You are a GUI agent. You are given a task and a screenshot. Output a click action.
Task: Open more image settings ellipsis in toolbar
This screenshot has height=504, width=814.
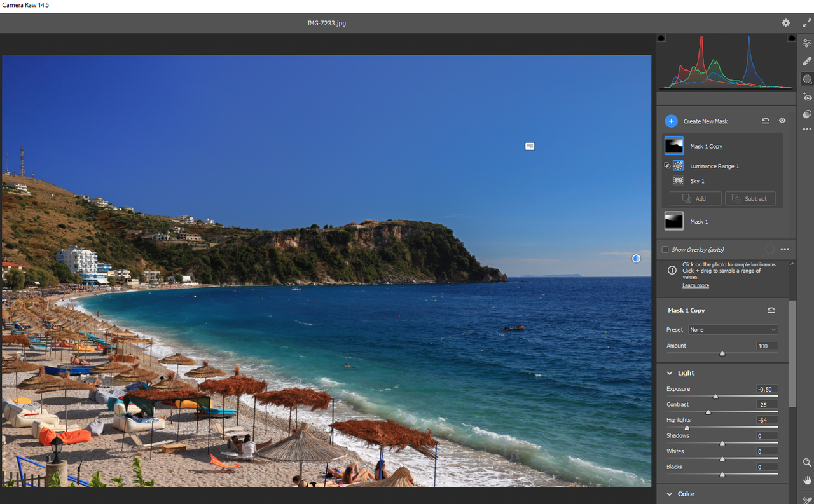tap(807, 129)
